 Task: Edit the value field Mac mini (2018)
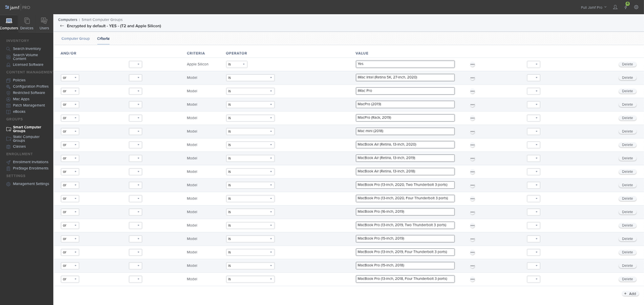point(405,131)
